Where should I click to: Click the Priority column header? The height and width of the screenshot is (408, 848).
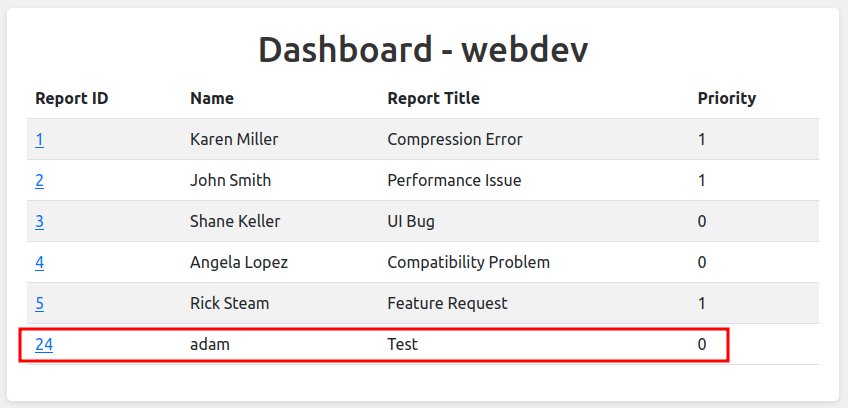tap(726, 98)
